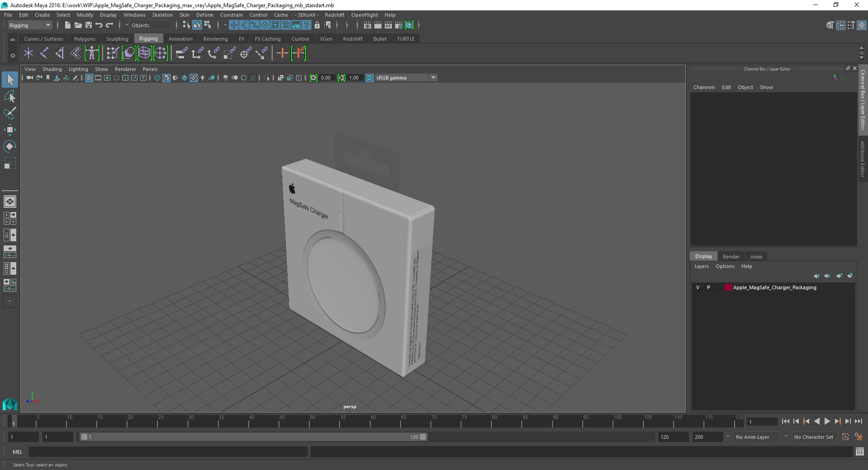Activate the Create Joints tool icon
This screenshot has height=470, width=868.
pyautogui.click(x=44, y=53)
